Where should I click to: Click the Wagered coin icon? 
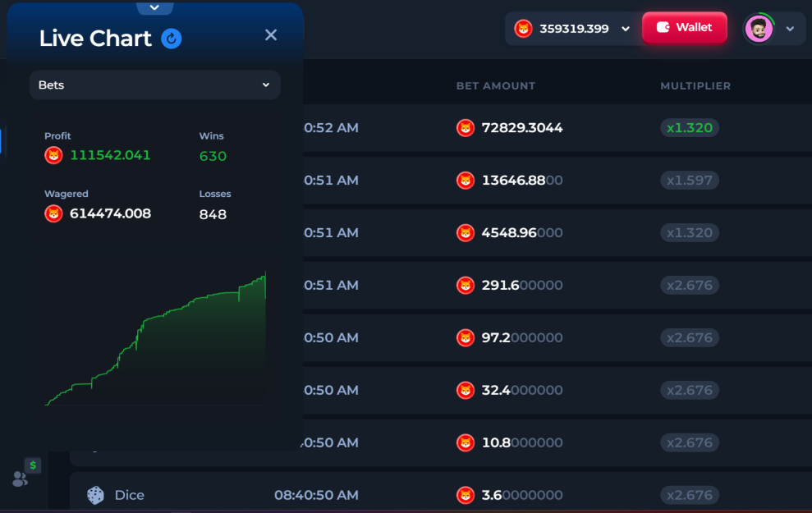[54, 213]
